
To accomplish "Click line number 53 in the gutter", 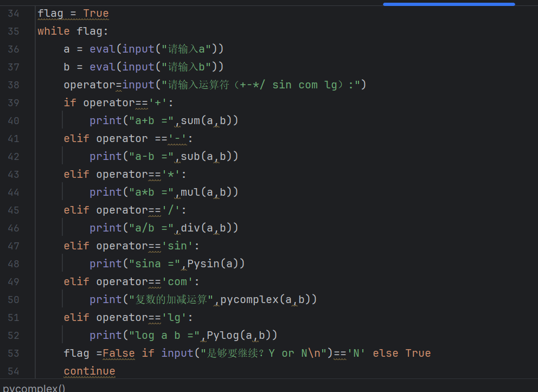I will click(14, 354).
